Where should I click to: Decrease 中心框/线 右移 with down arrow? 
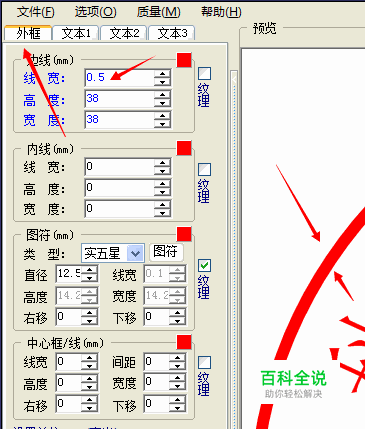click(89, 408)
